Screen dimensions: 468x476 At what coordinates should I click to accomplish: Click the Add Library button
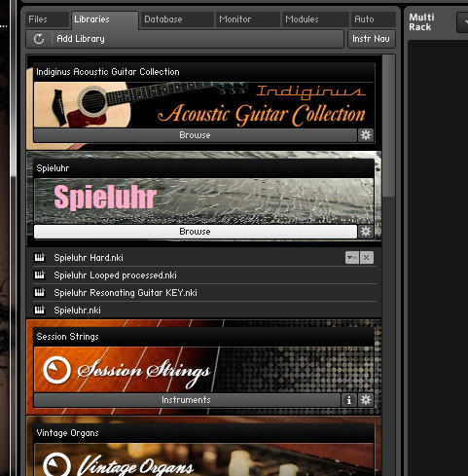(81, 39)
